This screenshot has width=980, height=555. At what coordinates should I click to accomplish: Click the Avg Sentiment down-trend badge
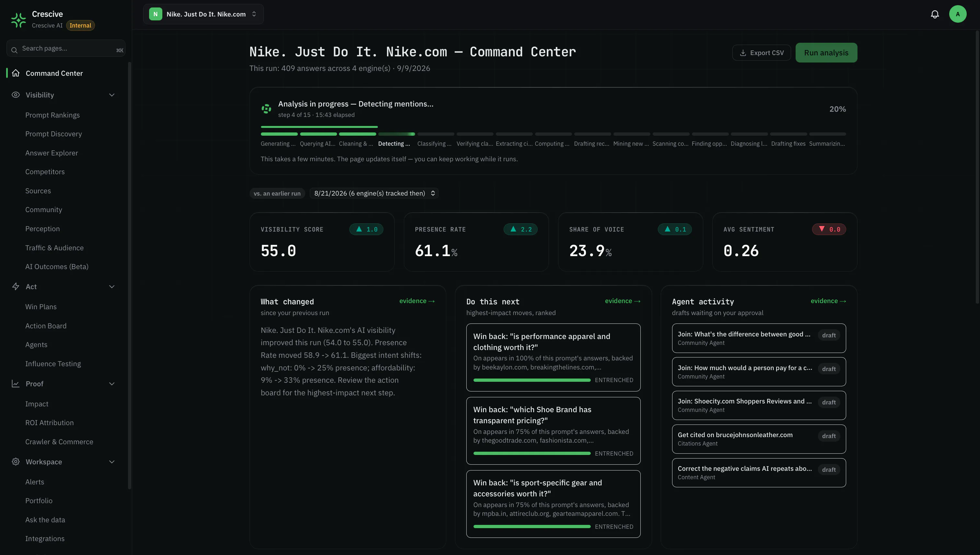(x=829, y=229)
